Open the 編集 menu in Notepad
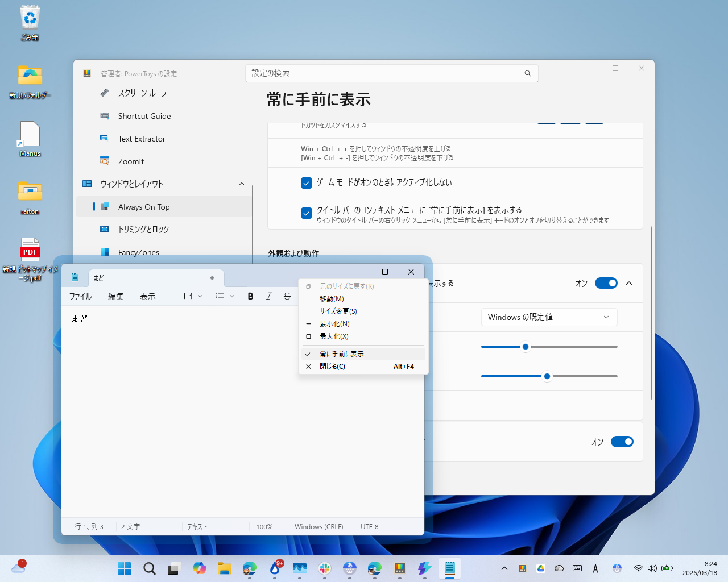 (115, 296)
